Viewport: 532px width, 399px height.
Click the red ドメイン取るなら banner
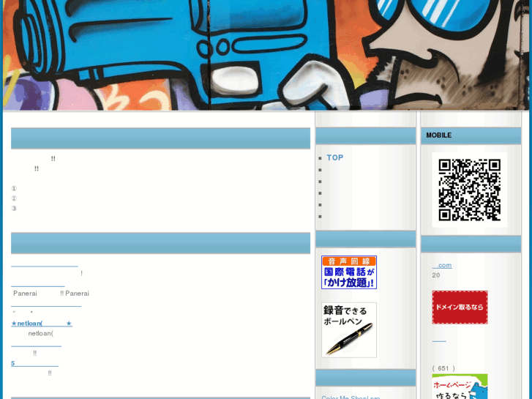[460, 307]
